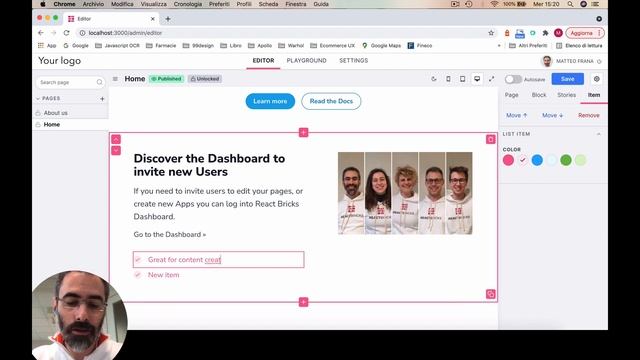
Task: Choose the dark green color swatch
Action: pos(566,160)
